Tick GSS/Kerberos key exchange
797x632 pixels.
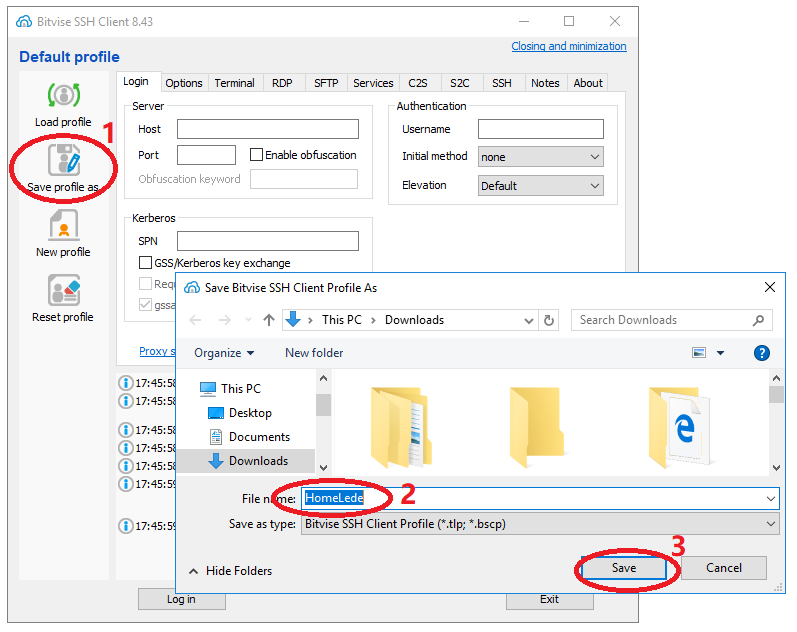(x=145, y=262)
